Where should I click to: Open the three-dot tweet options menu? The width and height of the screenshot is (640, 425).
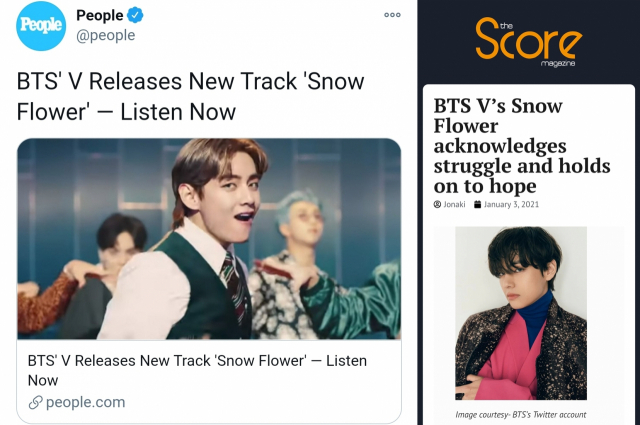[x=392, y=15]
